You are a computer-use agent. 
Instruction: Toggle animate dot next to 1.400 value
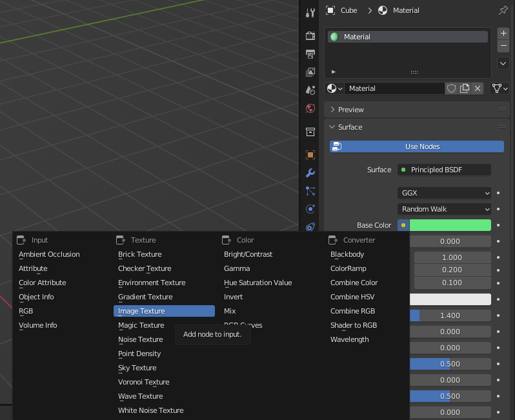[x=498, y=315]
